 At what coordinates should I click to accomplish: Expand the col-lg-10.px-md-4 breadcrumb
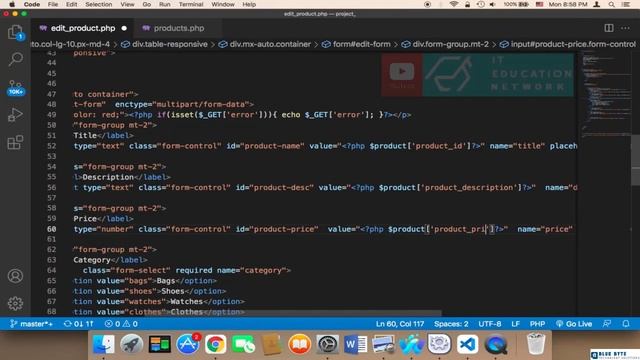[x=71, y=44]
